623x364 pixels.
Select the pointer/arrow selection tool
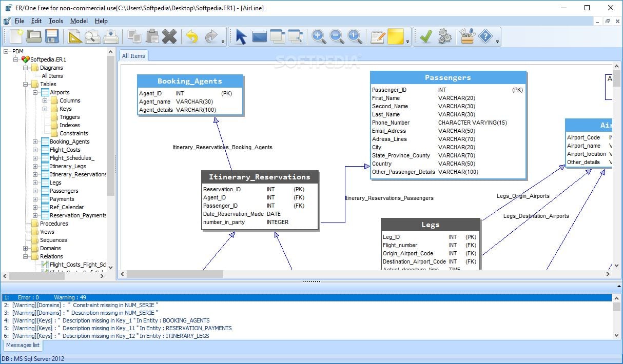pos(240,36)
